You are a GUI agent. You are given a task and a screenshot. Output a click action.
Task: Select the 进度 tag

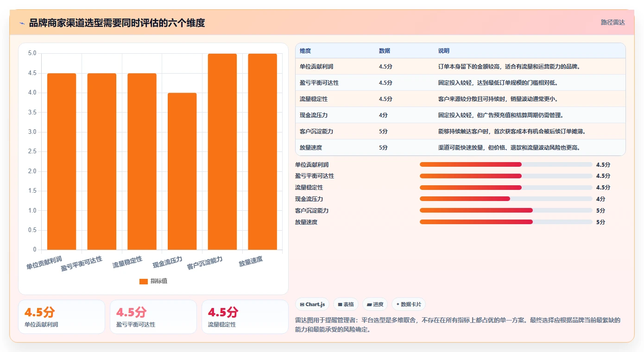click(x=375, y=304)
